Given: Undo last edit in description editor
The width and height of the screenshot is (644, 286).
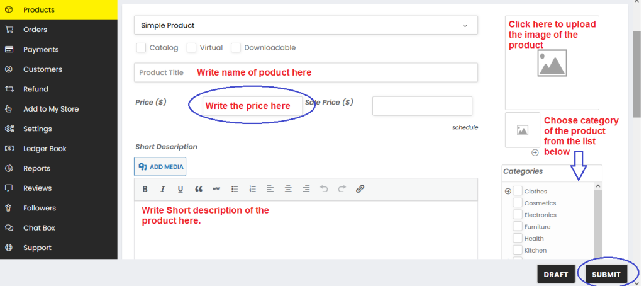Looking at the screenshot, I should (x=324, y=189).
